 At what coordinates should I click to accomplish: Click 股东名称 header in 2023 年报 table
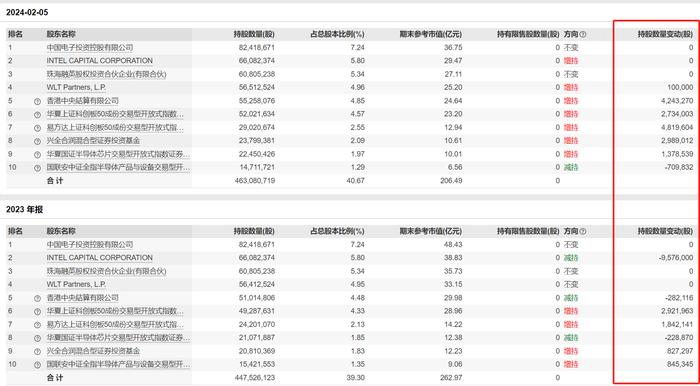[x=61, y=232]
